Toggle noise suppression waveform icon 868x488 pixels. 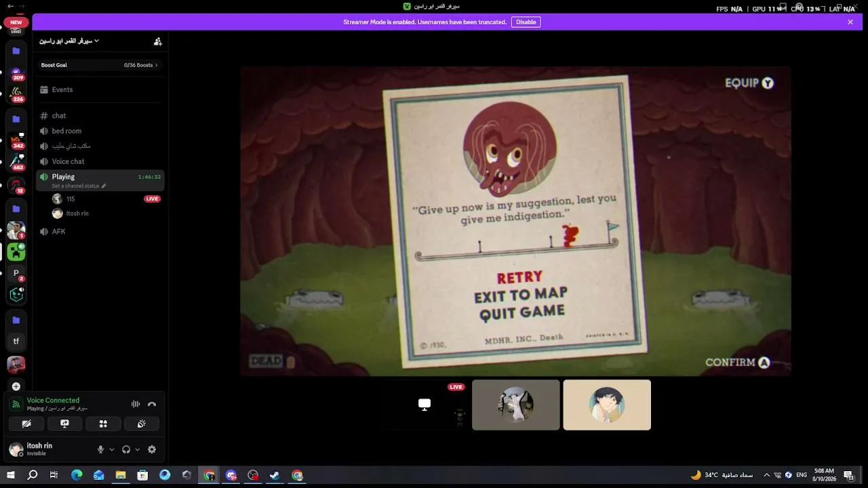[136, 404]
